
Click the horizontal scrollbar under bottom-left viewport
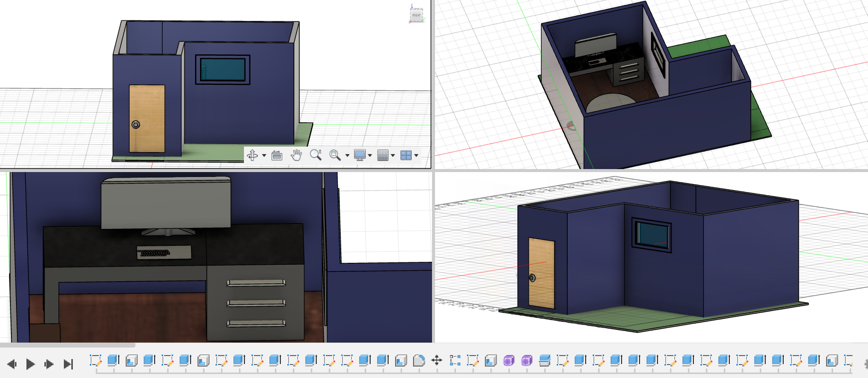pyautogui.click(x=67, y=345)
